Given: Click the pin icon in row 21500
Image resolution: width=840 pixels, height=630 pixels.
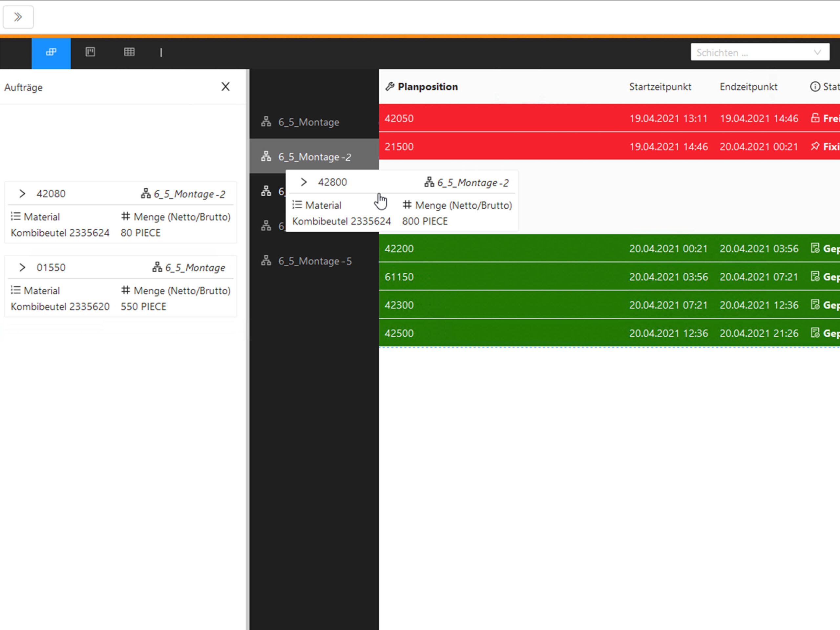Looking at the screenshot, I should pos(815,147).
